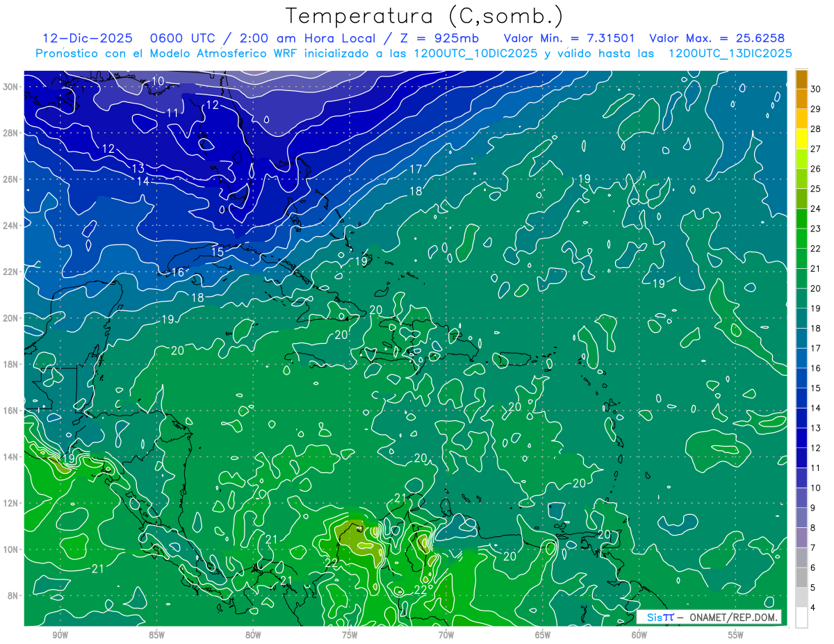
Task: Click the 20N latitude axis label
Action: pyautogui.click(x=11, y=318)
